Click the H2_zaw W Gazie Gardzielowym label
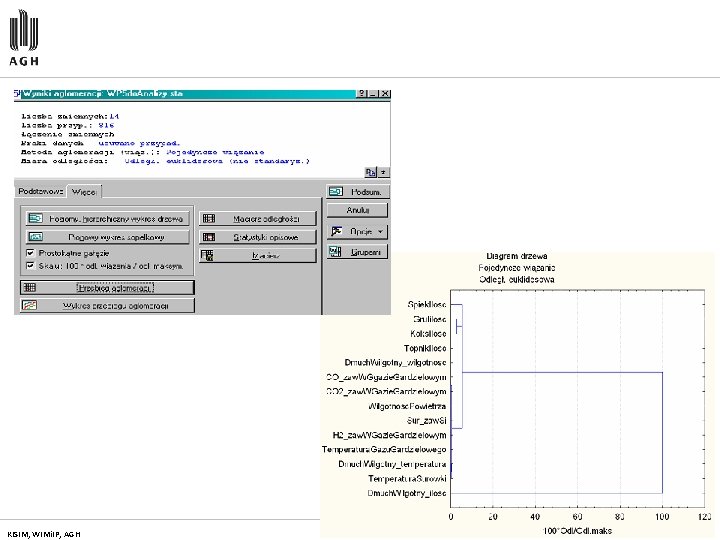720x540 pixels. 389,435
